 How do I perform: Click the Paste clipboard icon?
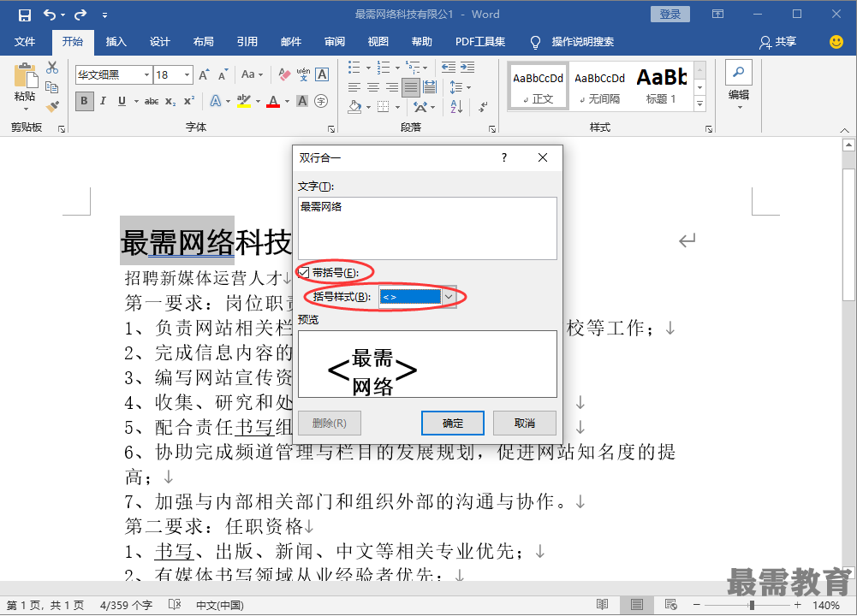(x=25, y=75)
